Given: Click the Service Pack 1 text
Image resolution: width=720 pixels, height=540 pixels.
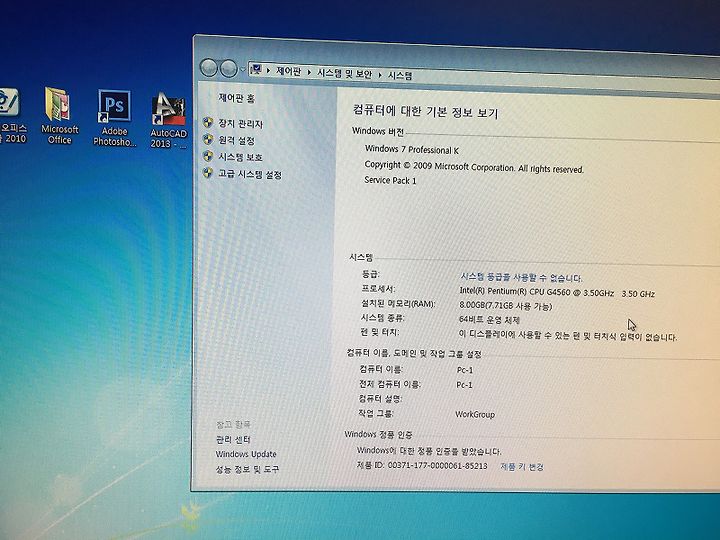Looking at the screenshot, I should click(x=390, y=180).
